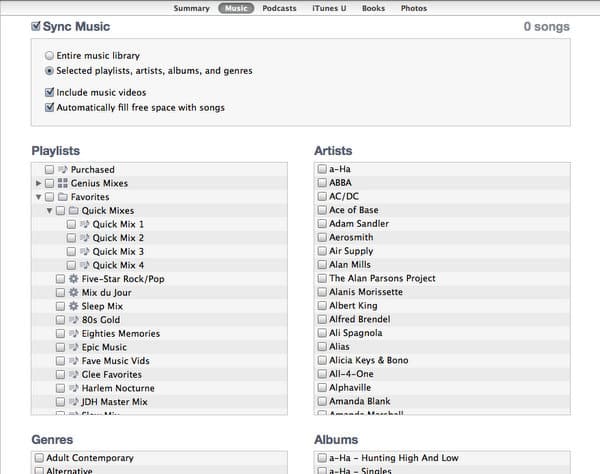
Task: Check the Alias artist checkbox
Action: click(322, 347)
